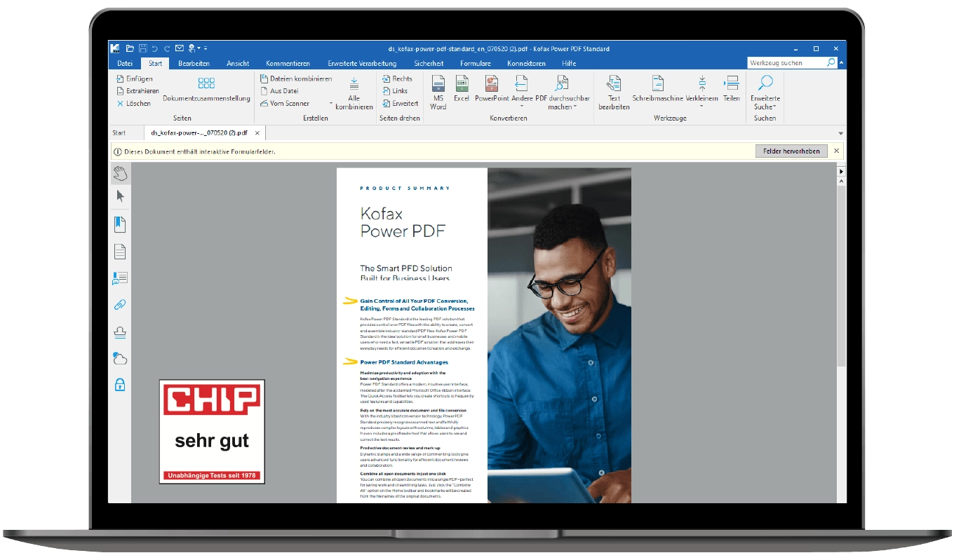The width and height of the screenshot is (954, 560).
Task: Switch to the Kommentieren ribbon tab
Action: (288, 63)
